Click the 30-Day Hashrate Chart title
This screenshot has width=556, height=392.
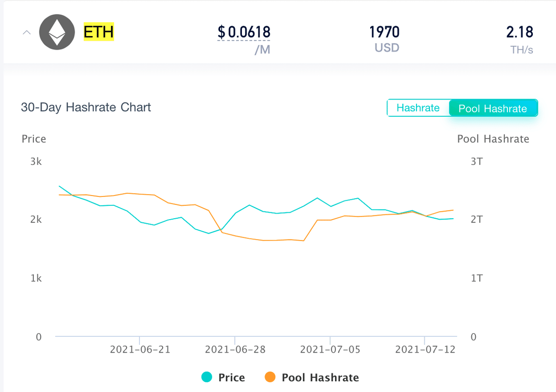click(86, 107)
